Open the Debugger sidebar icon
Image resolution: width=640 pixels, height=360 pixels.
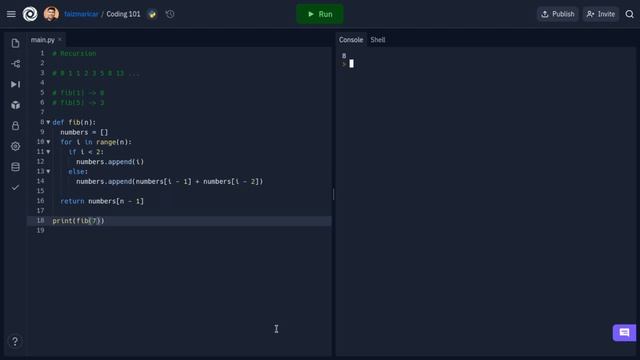coord(16,84)
